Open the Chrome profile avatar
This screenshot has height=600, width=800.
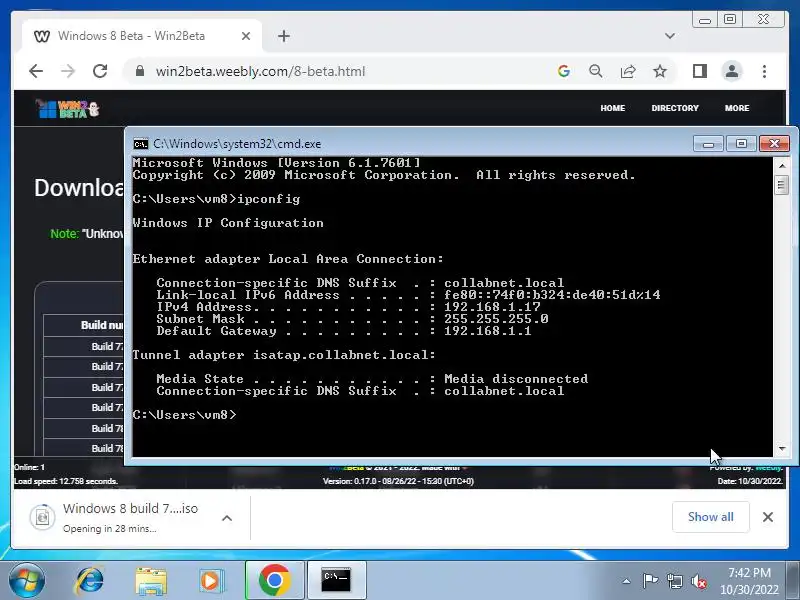click(732, 71)
